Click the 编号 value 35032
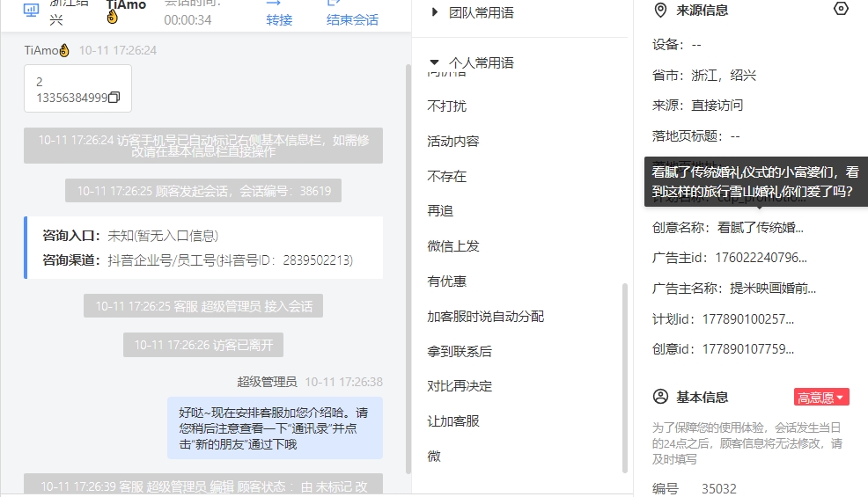The width and height of the screenshot is (868, 497). click(719, 489)
